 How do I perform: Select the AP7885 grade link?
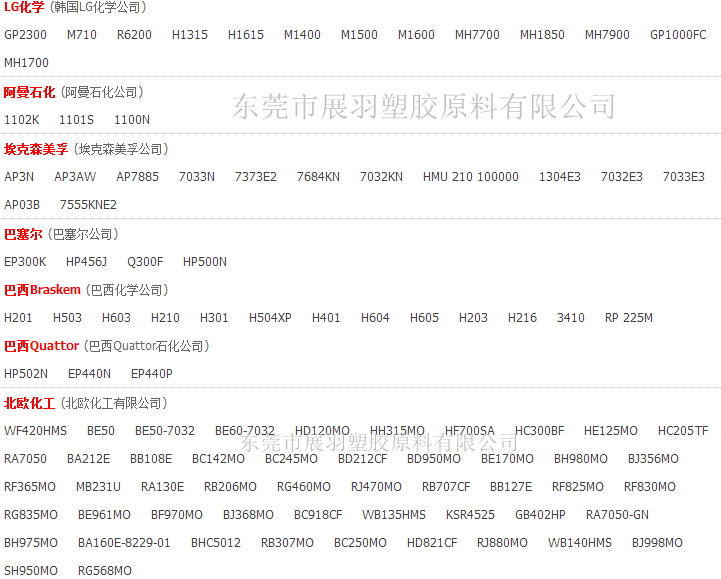coord(137,177)
